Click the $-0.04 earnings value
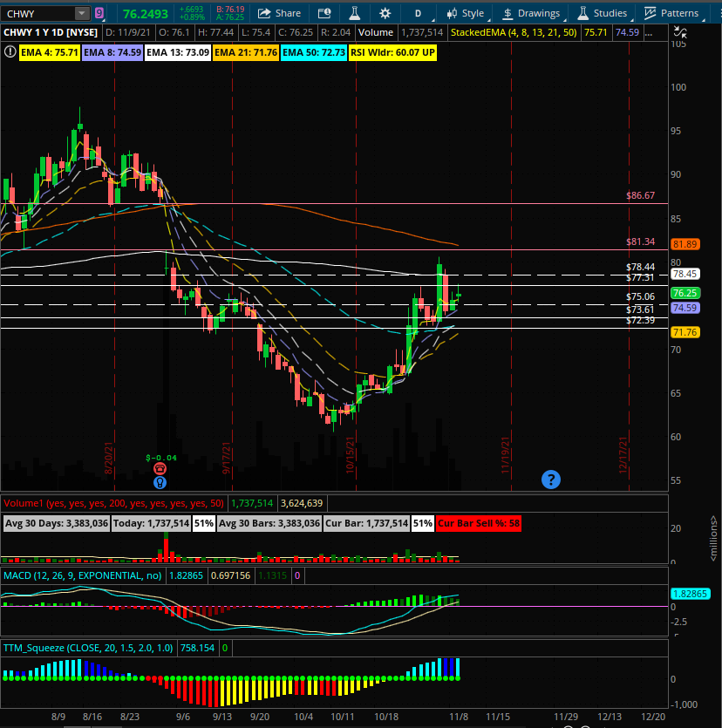 coord(161,458)
